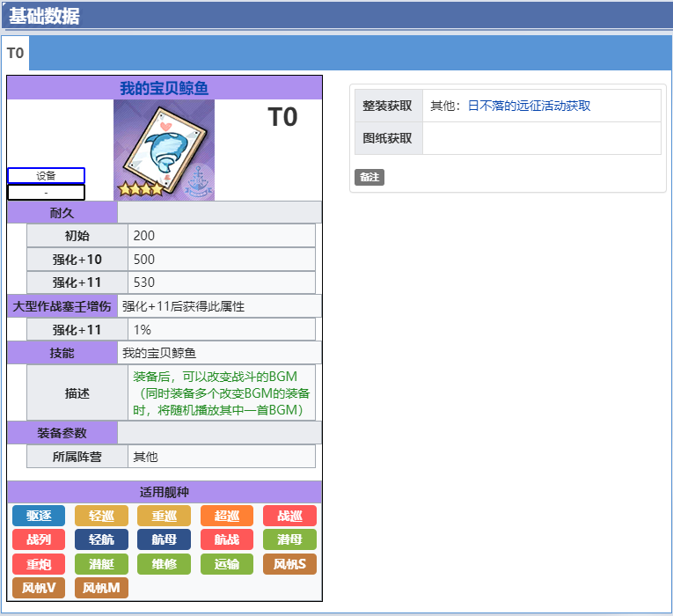Click the 图纸获取 label cell
Viewport: 673px width, 616px height.
pyautogui.click(x=389, y=138)
